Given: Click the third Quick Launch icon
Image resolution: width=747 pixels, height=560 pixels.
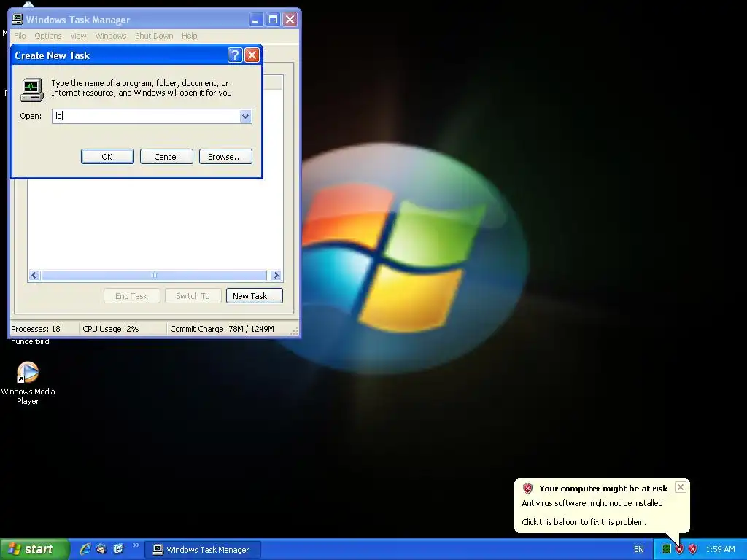Looking at the screenshot, I should tap(118, 549).
